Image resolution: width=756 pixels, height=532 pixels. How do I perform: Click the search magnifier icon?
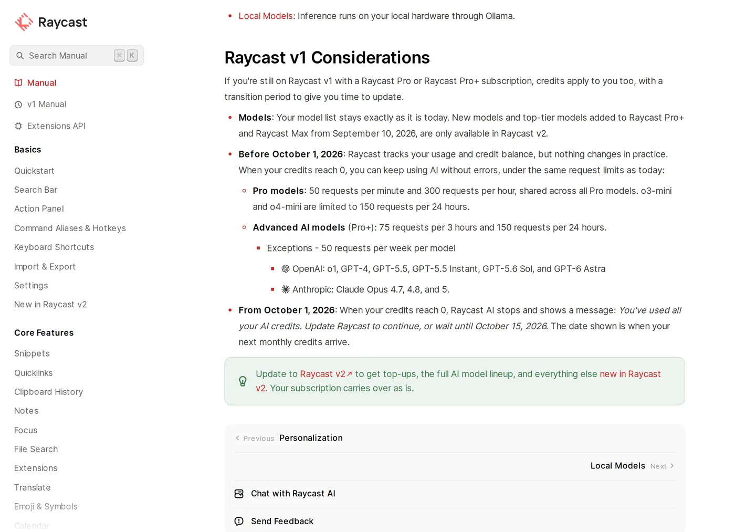point(20,56)
